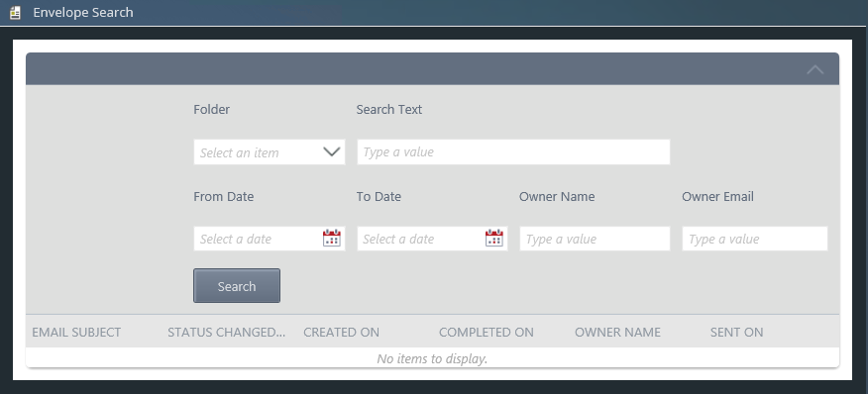Open the To Date calendar picker icon
Screen dimensions: 868x394
click(494, 239)
